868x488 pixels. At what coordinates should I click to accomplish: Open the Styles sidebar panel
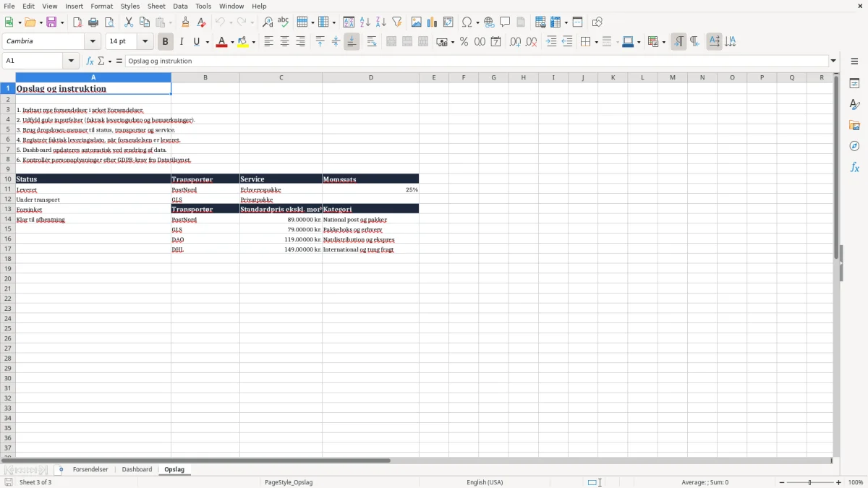pos(854,105)
